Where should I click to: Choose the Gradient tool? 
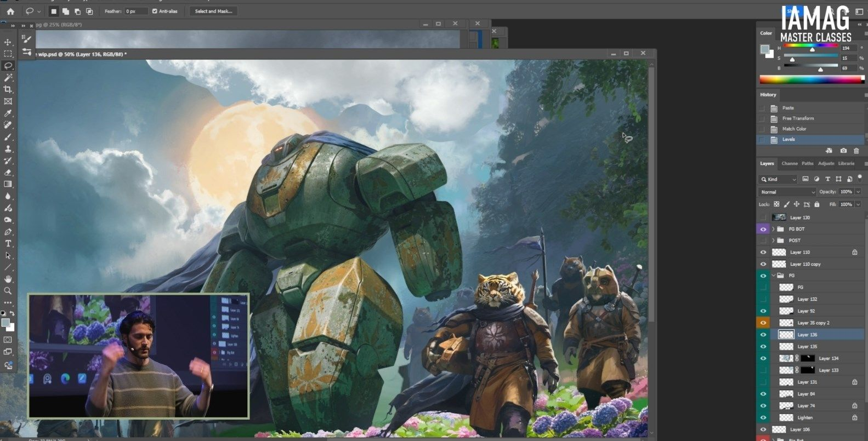tap(8, 185)
